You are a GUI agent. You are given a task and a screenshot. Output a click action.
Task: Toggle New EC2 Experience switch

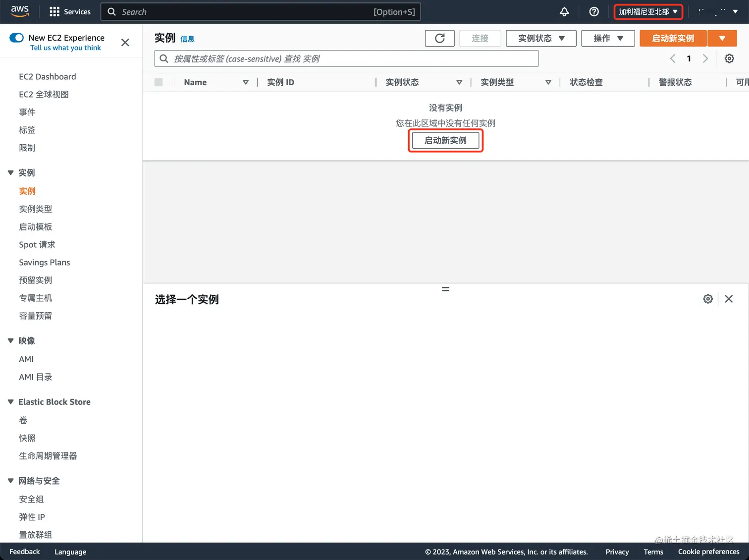pyautogui.click(x=16, y=38)
